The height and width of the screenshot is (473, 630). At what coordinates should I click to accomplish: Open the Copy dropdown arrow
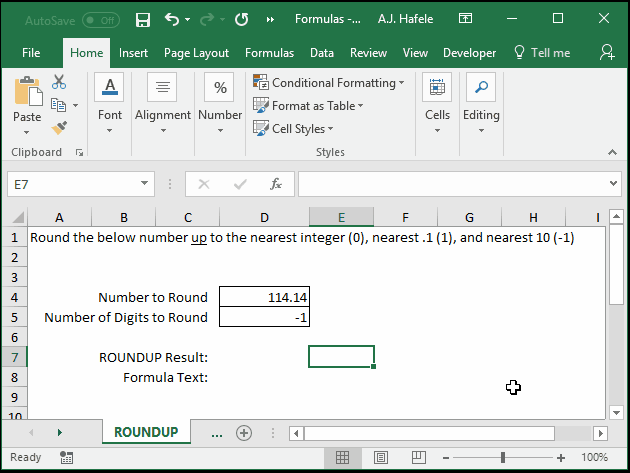(x=76, y=105)
